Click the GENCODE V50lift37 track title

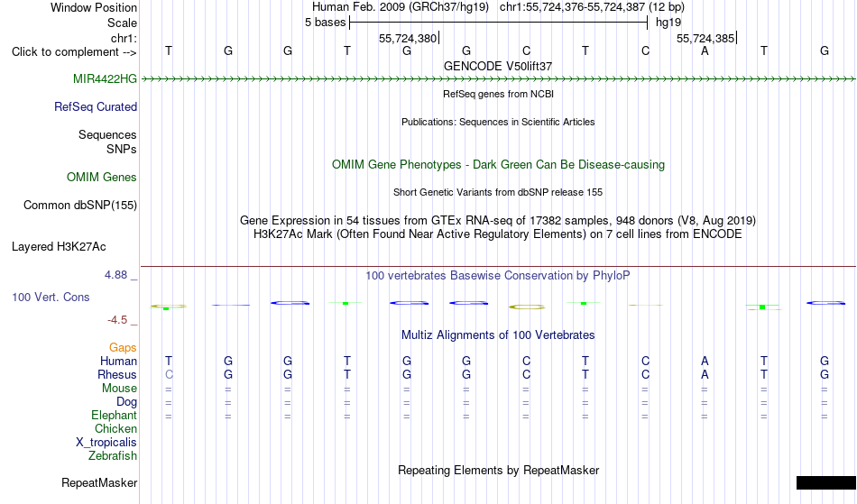point(498,66)
